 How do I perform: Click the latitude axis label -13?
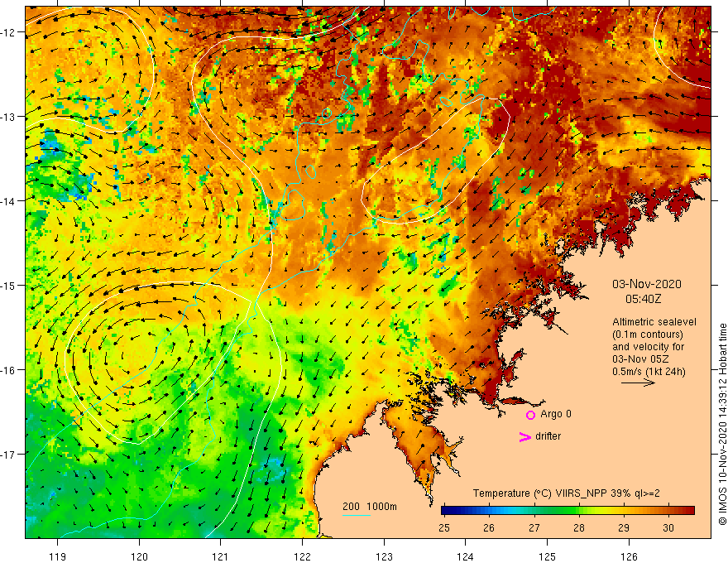[x=7, y=117]
